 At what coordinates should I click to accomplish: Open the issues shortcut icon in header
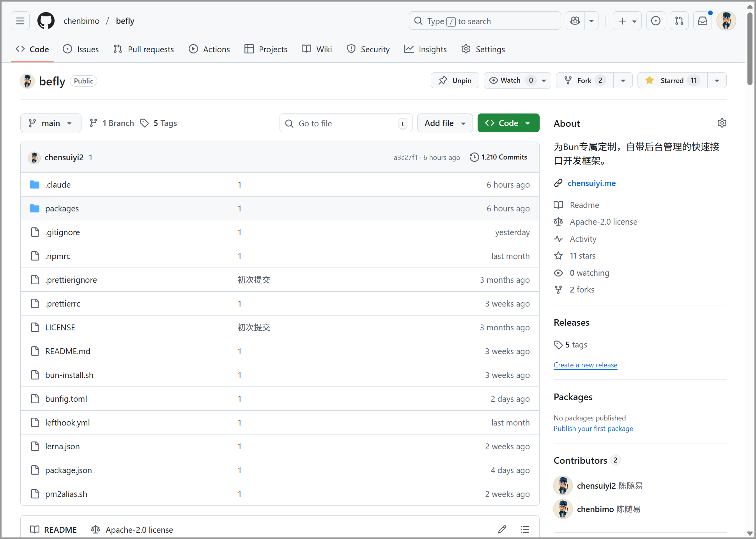coord(655,21)
